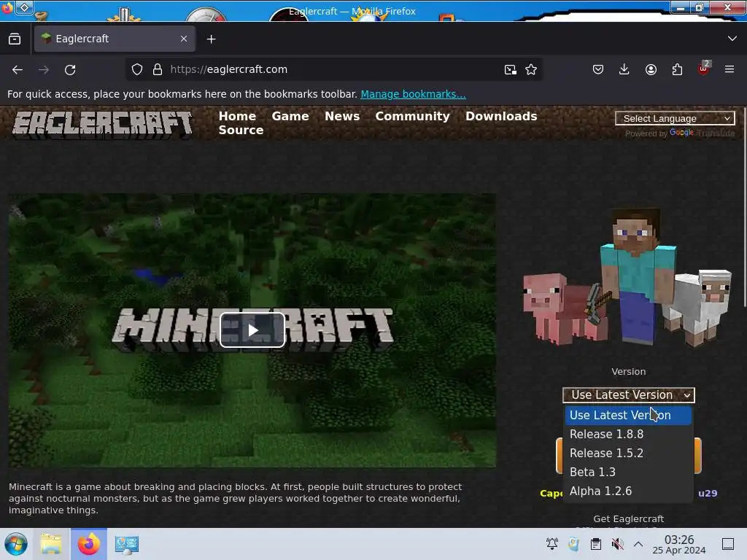The width and height of the screenshot is (747, 560).
Task: Open the Downloads menu item
Action: coord(501,116)
